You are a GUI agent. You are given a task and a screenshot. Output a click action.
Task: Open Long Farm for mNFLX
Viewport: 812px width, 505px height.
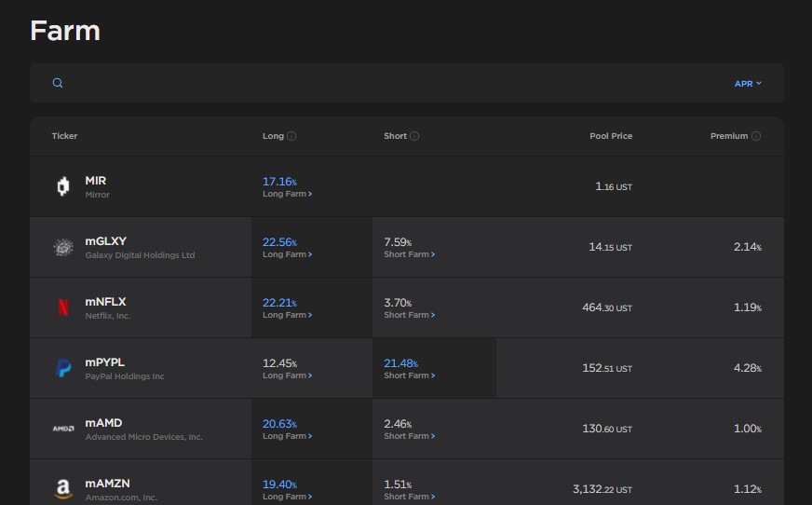pyautogui.click(x=288, y=315)
